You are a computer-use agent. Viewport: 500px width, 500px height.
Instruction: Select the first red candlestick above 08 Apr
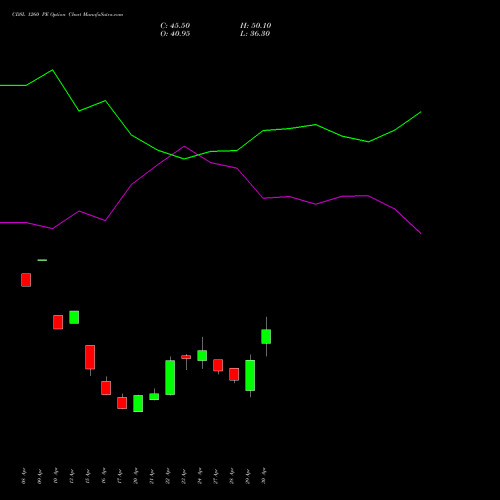coord(26,280)
